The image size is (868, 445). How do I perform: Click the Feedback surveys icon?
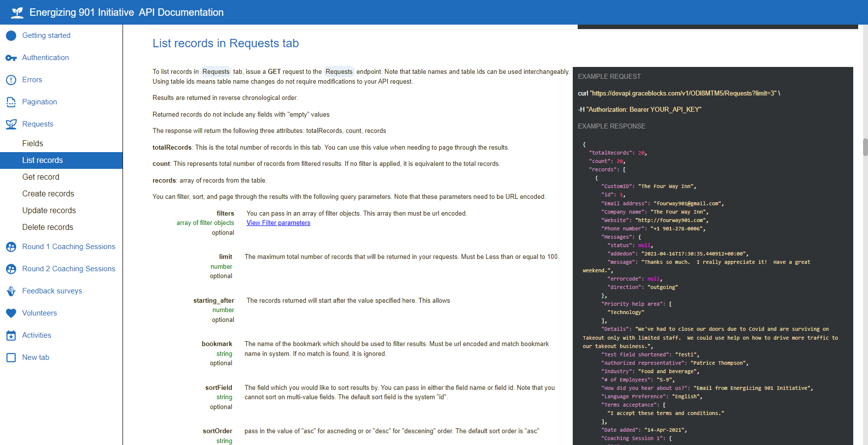tap(11, 291)
